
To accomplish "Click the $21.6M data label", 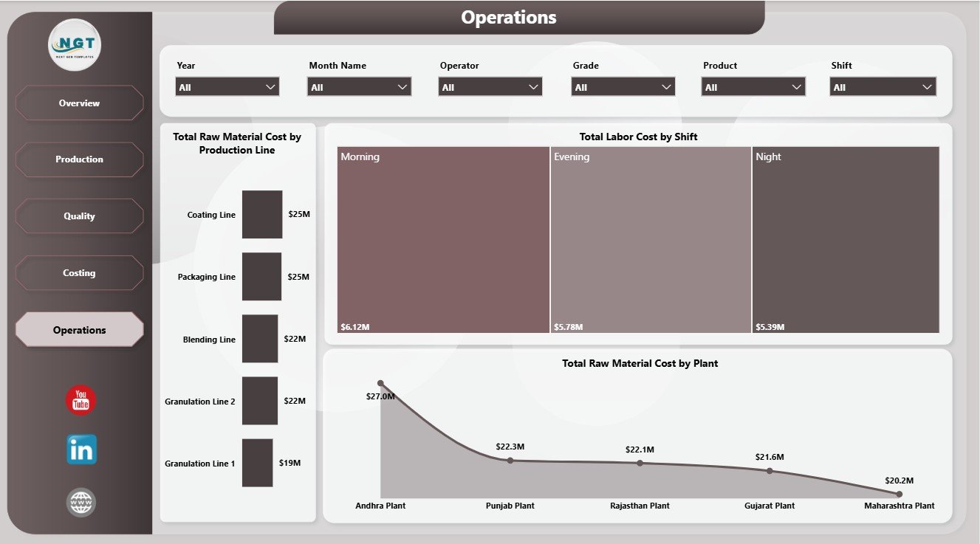I will [770, 458].
